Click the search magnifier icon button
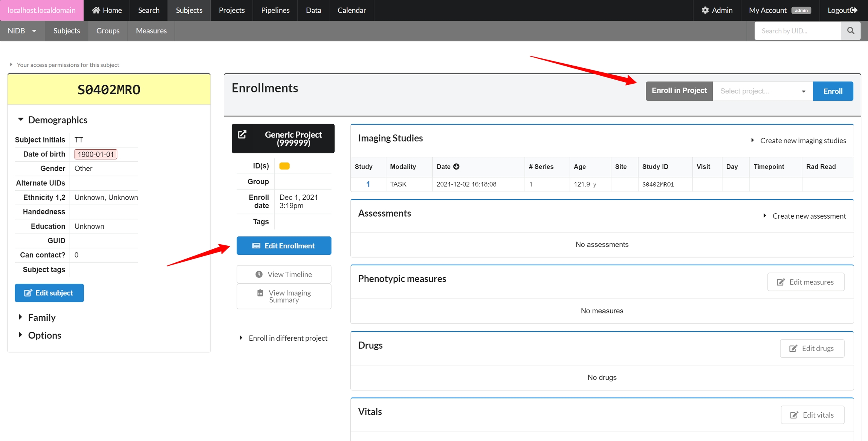This screenshot has height=441, width=868. (x=850, y=31)
